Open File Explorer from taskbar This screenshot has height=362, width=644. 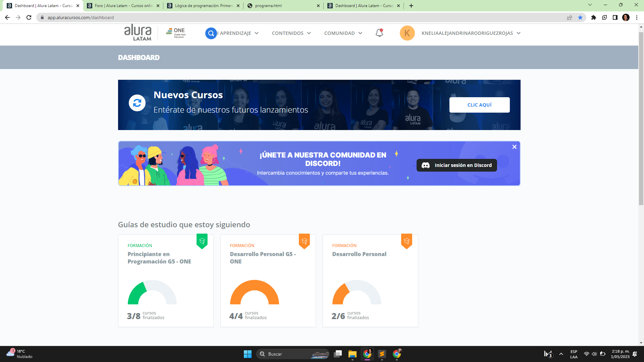(x=352, y=354)
